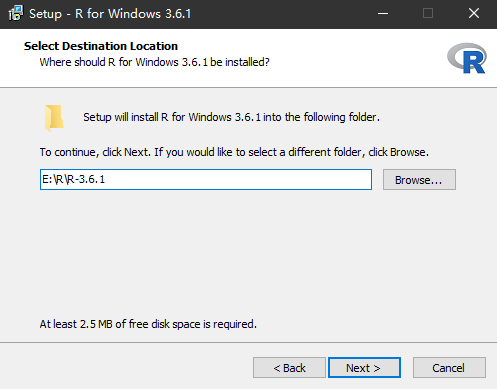Minimize the Setup window
497x389 pixels.
(383, 14)
